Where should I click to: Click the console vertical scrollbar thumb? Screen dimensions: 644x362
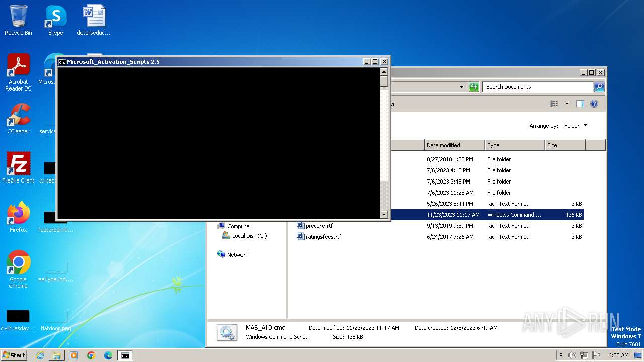point(384,81)
